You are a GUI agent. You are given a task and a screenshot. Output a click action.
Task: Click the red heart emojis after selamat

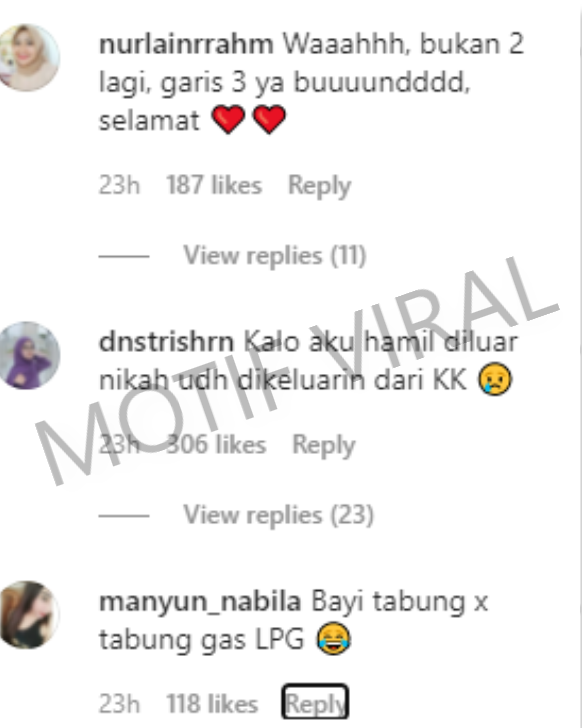[249, 120]
